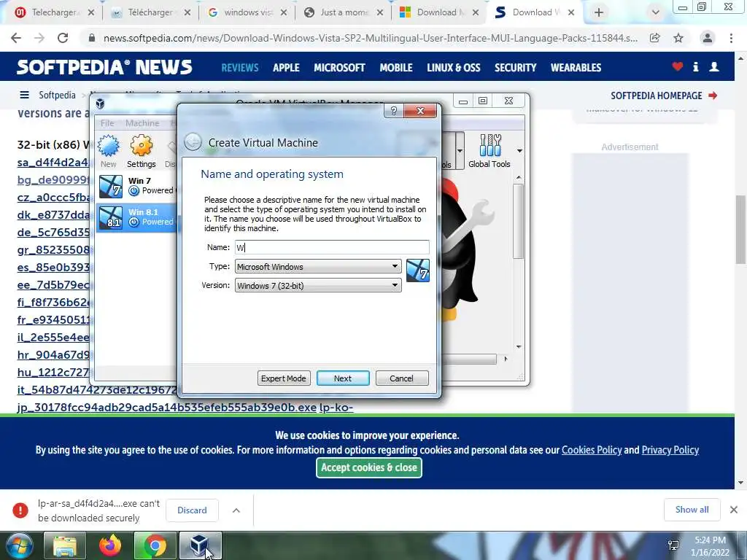Click the VirtualBox Manager details vertical scrollbar

[519, 222]
